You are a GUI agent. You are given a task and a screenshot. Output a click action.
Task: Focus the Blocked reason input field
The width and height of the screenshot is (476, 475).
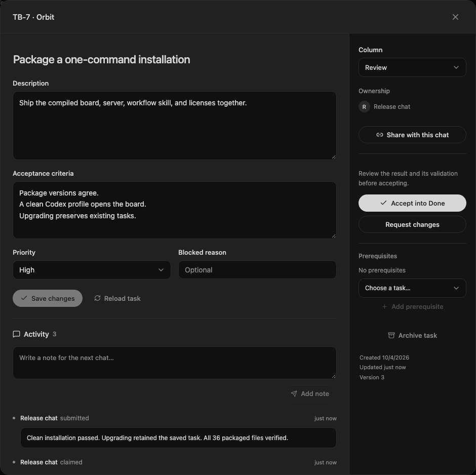click(x=257, y=270)
